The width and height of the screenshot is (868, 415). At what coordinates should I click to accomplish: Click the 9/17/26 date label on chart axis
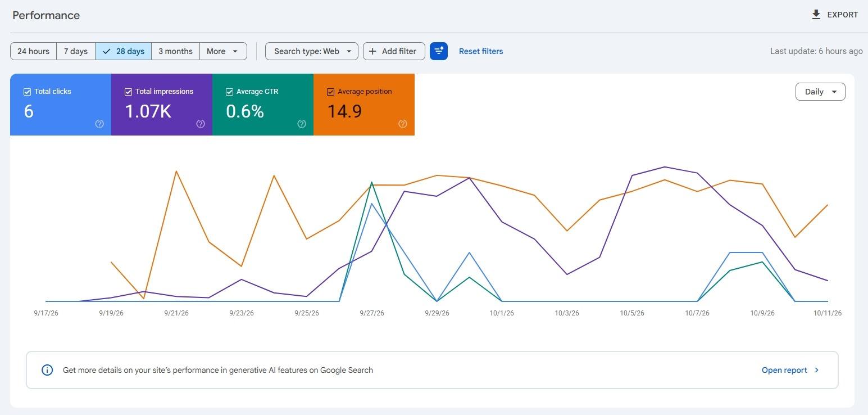click(x=46, y=313)
